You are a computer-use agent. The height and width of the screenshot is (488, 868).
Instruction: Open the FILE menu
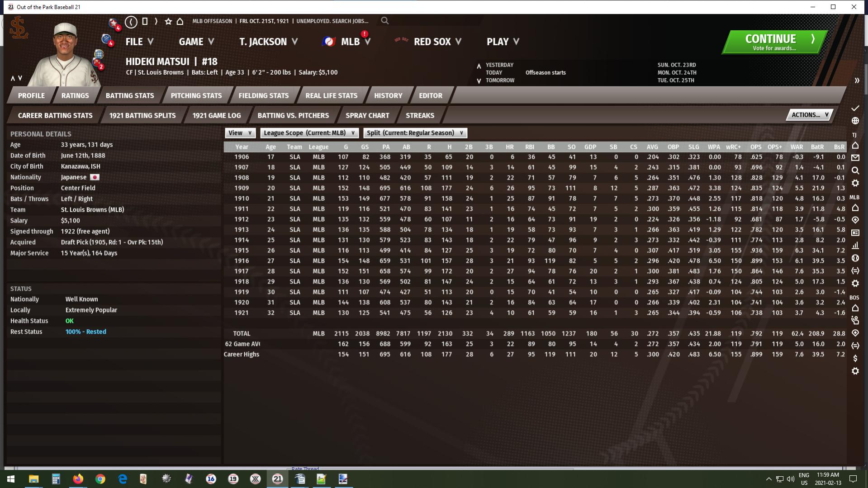[140, 42]
